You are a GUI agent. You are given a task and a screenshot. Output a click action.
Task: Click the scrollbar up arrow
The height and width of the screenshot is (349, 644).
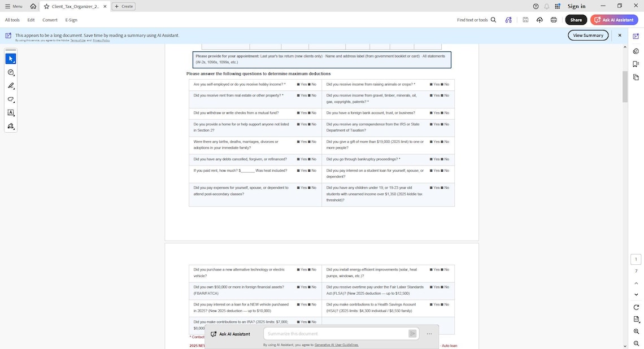(625, 47)
